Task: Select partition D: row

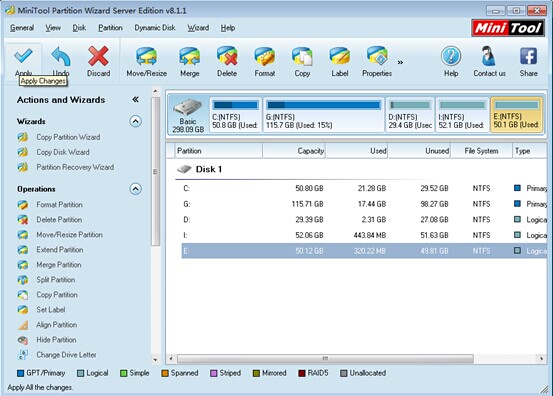Action: (364, 220)
